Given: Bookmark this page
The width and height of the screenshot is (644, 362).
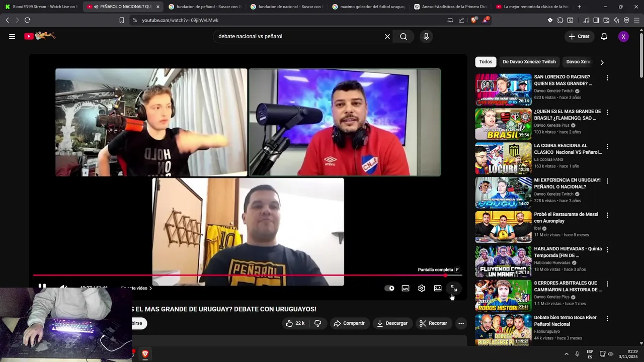Looking at the screenshot, I should tap(122, 20).
